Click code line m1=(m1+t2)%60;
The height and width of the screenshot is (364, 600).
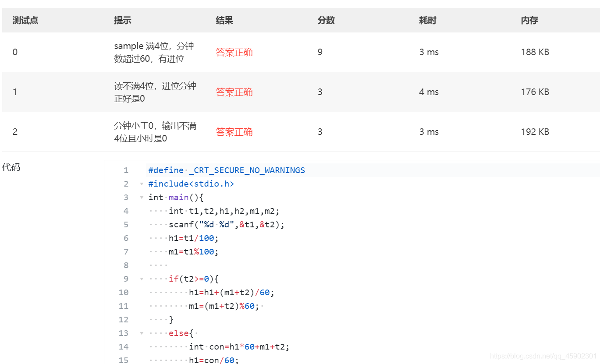224,306
